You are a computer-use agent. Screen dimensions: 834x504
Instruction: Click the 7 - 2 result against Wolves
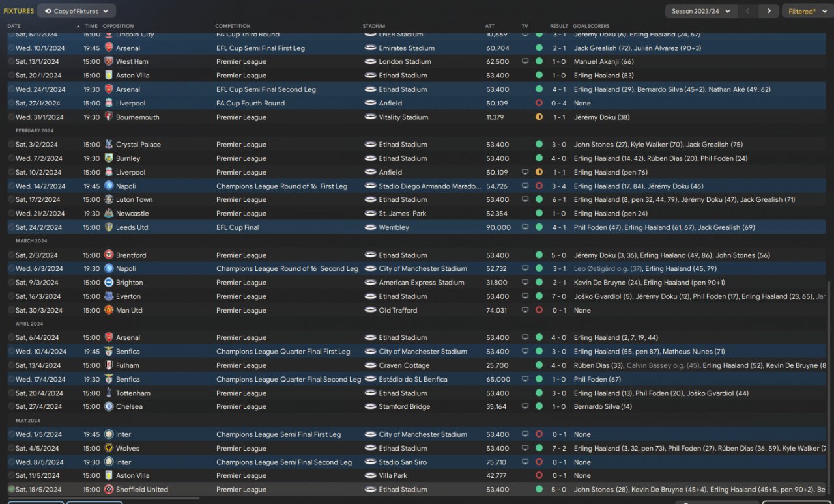(559, 448)
